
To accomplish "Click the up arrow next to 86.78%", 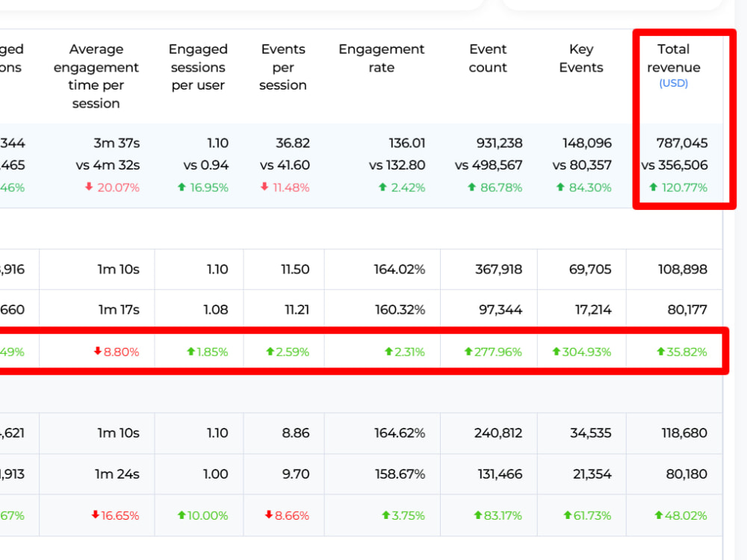I will pos(471,187).
